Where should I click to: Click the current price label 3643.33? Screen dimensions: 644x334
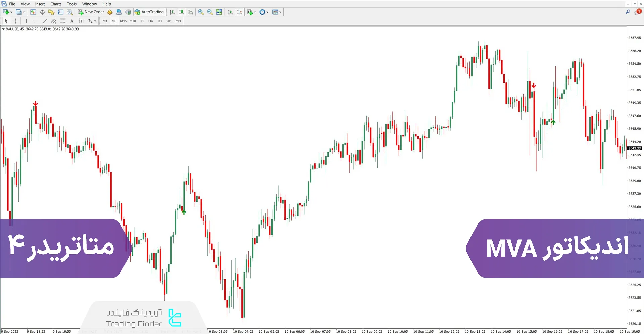coord(634,148)
